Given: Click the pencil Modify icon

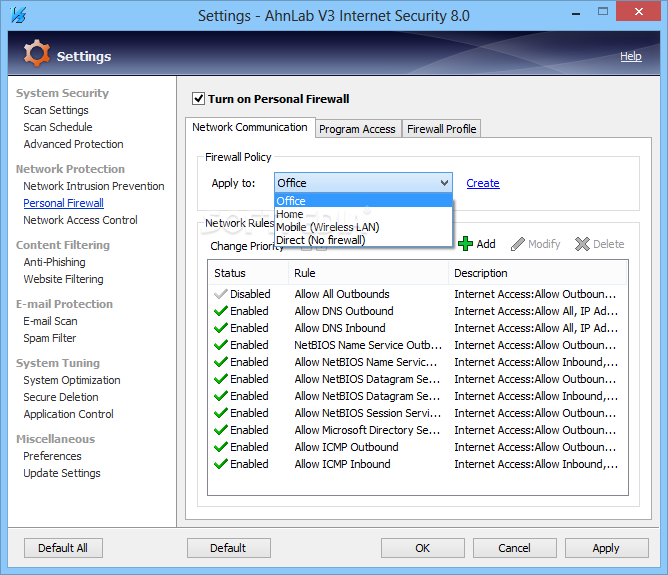Looking at the screenshot, I should tap(518, 244).
